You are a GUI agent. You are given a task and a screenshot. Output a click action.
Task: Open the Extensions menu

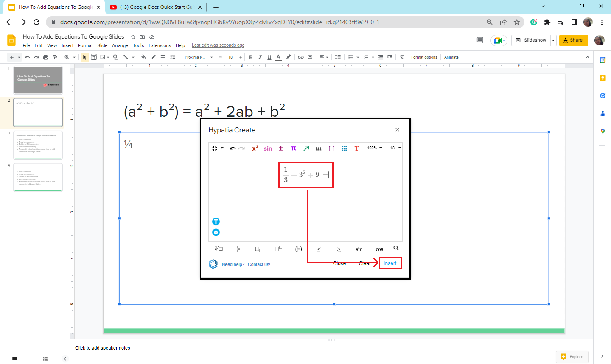point(160,45)
